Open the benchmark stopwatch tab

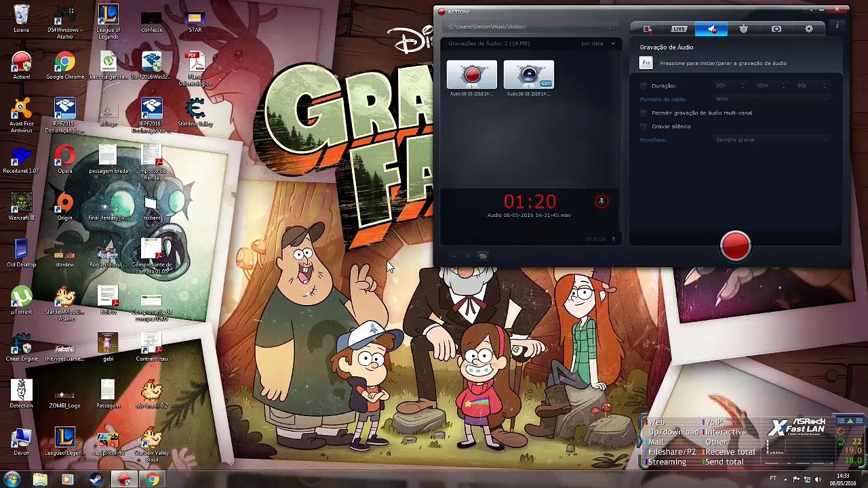point(744,29)
